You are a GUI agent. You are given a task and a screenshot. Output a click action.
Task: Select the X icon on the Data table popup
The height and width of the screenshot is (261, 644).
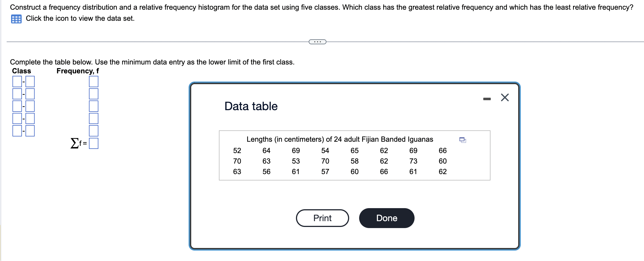pos(505,97)
